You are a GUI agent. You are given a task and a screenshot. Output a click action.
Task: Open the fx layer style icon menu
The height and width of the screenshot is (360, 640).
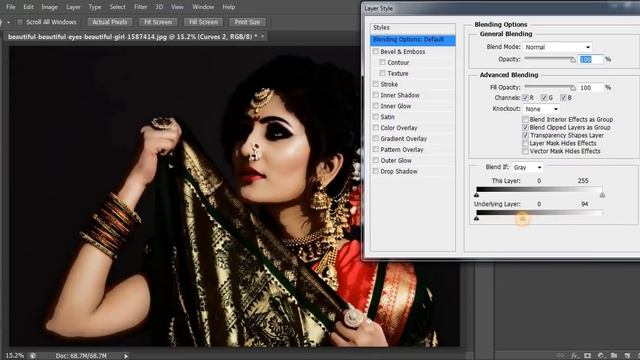(575, 356)
